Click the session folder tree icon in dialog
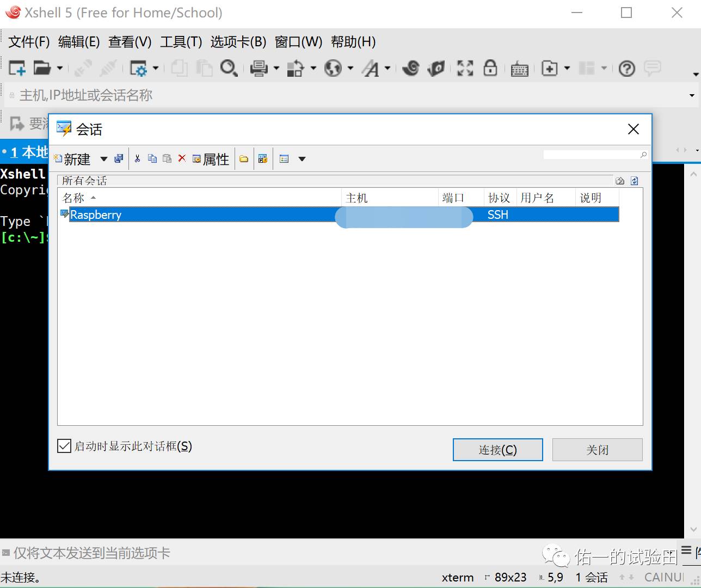The width and height of the screenshot is (701, 588). point(263,159)
